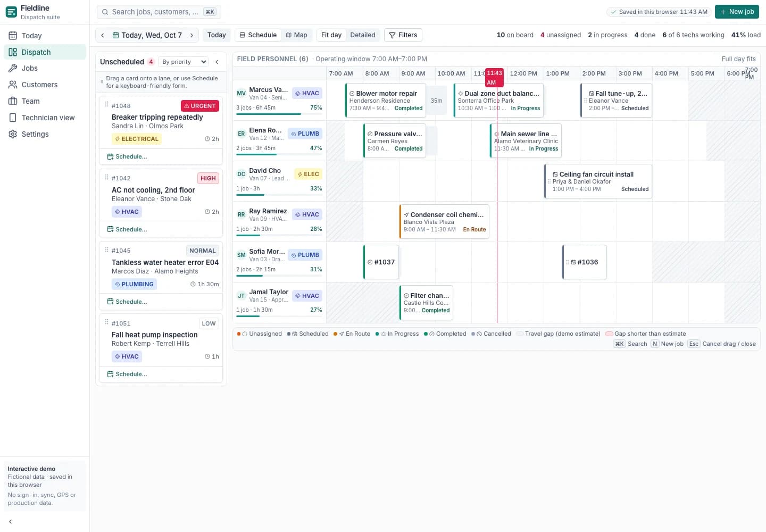Open Schedule... for job #1048
This screenshot has width=766, height=532.
(127, 156)
